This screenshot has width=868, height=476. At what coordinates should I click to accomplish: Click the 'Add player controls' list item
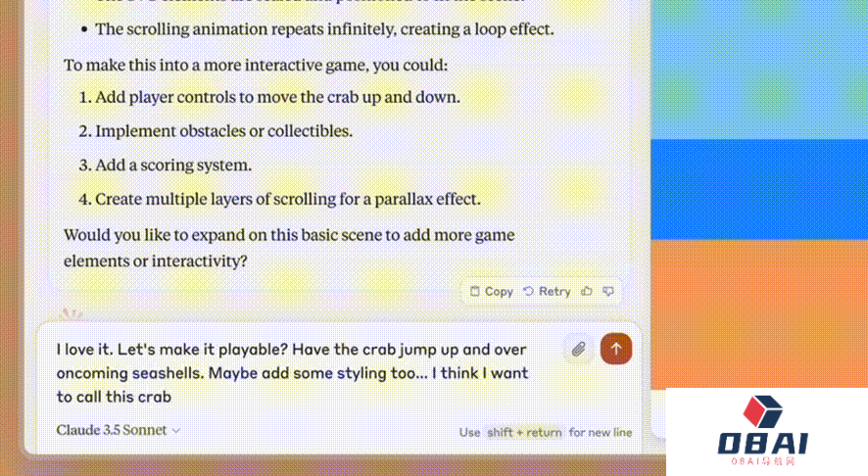[277, 98]
